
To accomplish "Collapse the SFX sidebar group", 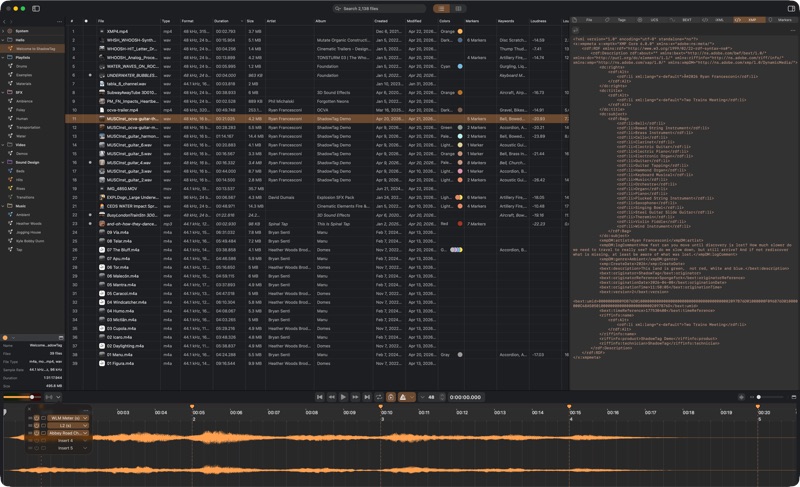I will (3, 93).
